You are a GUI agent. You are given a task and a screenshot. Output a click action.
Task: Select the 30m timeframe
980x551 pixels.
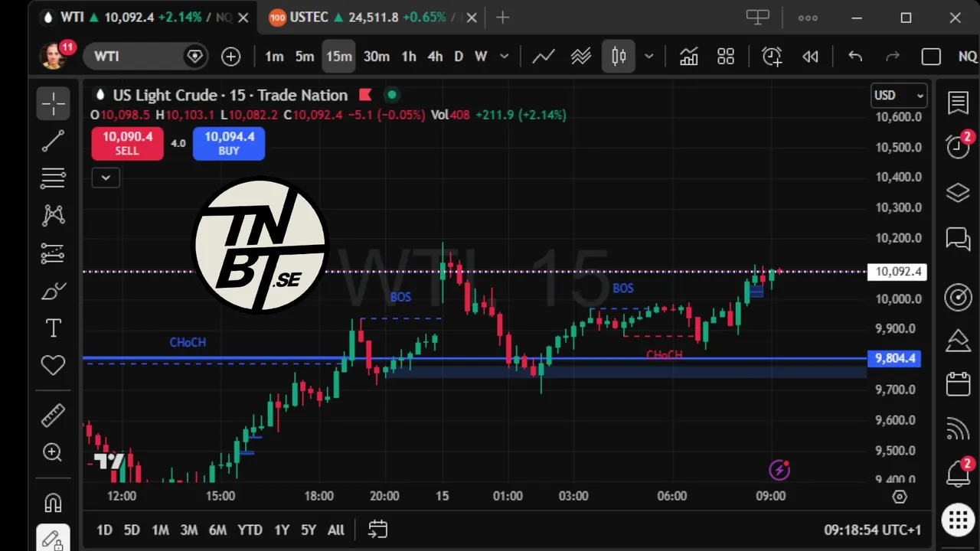377,57
